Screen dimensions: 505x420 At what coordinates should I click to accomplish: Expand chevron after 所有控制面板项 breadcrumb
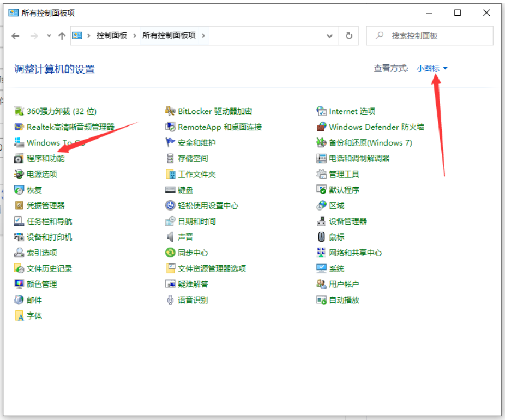(x=203, y=35)
